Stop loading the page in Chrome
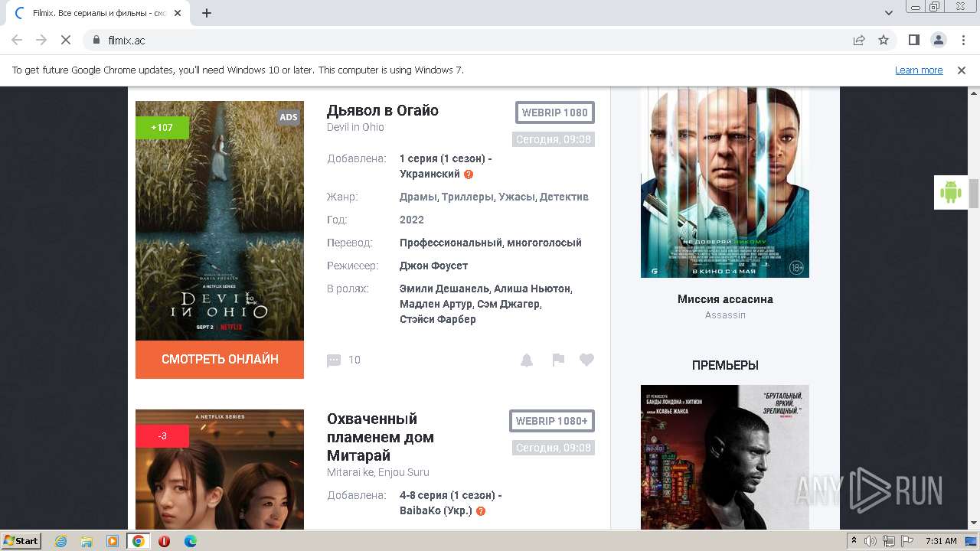This screenshot has height=551, width=980. [x=65, y=40]
